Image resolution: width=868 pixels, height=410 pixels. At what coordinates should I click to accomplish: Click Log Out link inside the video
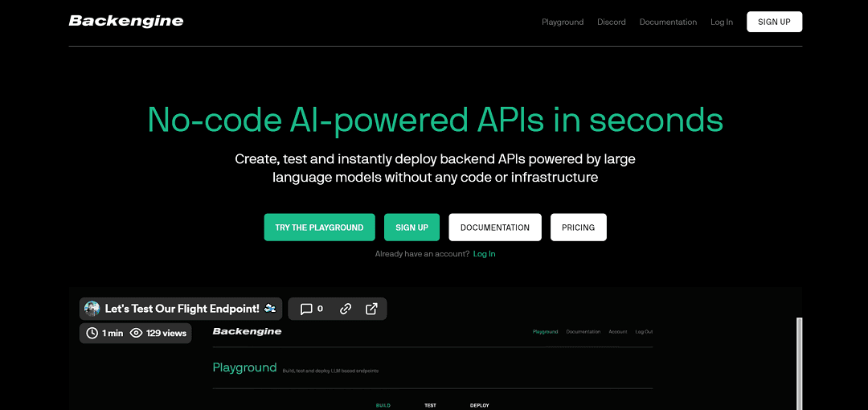click(x=644, y=332)
